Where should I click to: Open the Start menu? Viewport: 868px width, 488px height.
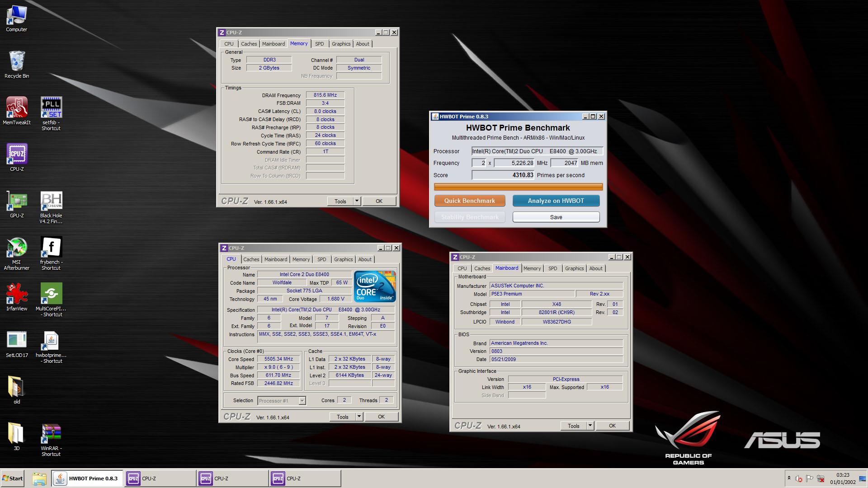[x=13, y=479]
